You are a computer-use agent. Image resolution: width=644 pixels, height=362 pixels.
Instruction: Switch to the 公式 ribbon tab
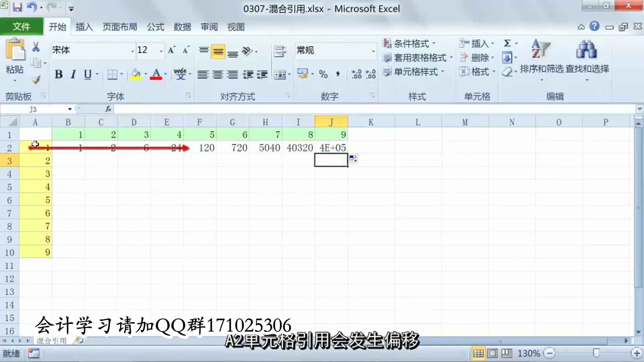[x=155, y=27]
